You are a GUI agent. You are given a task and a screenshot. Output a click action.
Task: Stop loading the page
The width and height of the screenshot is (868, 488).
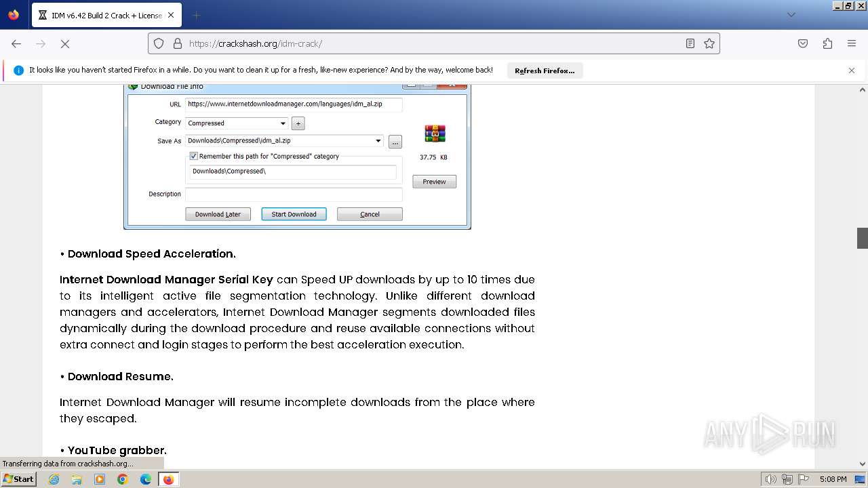pyautogui.click(x=65, y=43)
